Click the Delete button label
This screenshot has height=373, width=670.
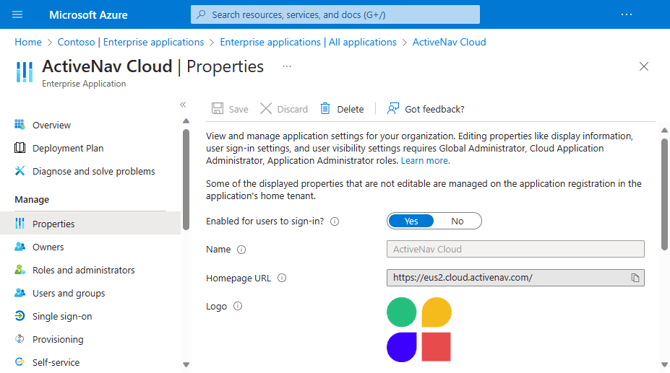[x=350, y=109]
